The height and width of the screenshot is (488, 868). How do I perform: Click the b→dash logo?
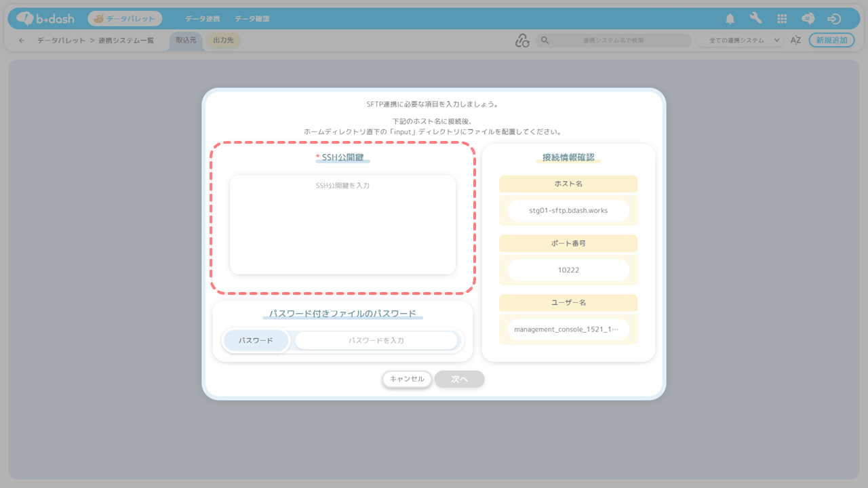coord(45,19)
